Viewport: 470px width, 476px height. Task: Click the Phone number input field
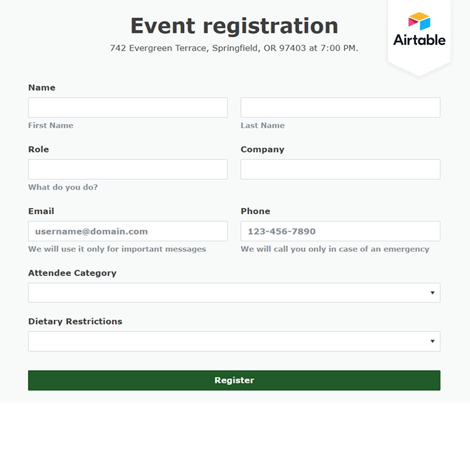point(340,232)
